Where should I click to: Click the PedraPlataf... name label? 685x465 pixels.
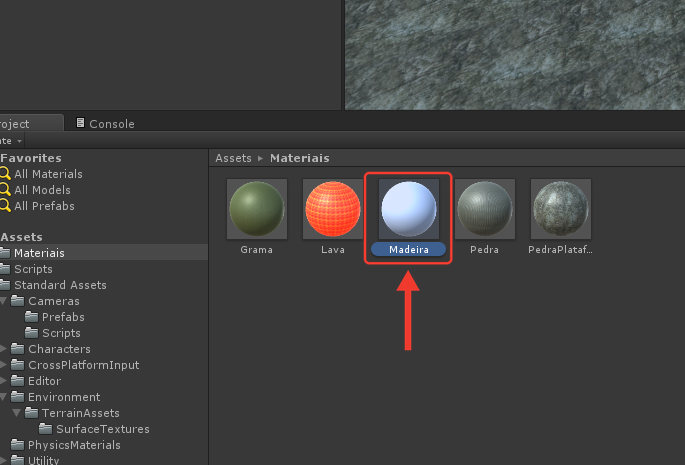click(560, 250)
